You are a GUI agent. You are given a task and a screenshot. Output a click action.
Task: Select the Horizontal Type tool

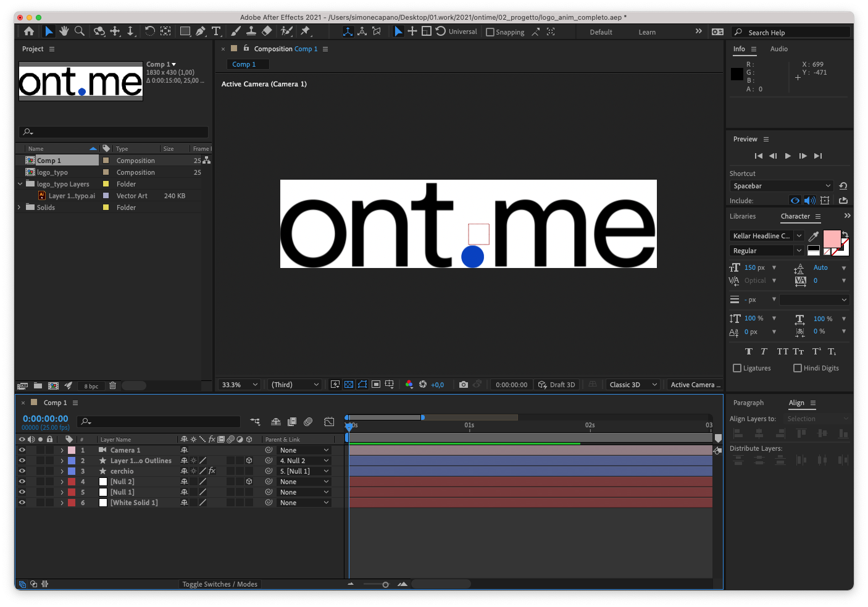click(216, 31)
